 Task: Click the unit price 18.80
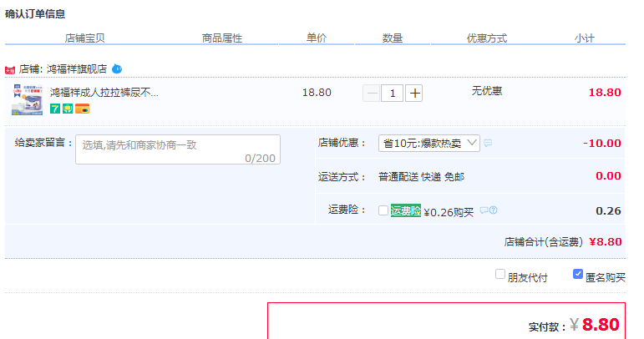[x=317, y=93]
